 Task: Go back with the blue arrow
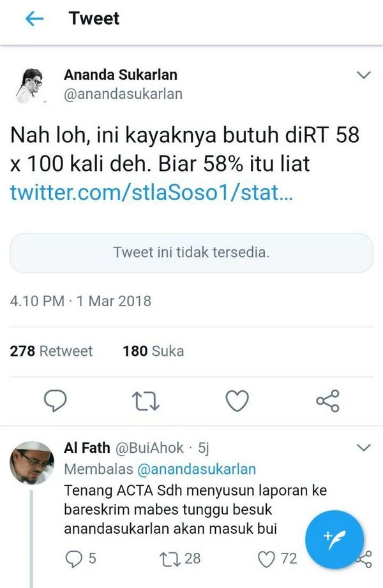[34, 18]
